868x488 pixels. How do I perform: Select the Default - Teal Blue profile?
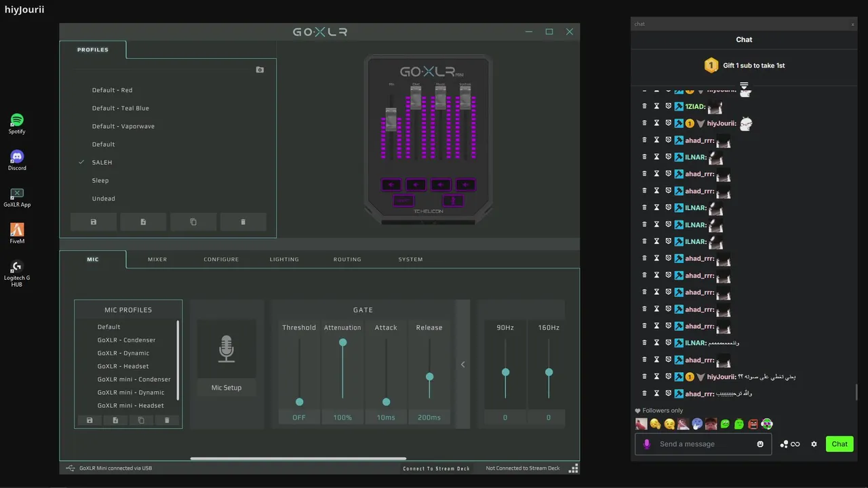coord(121,108)
